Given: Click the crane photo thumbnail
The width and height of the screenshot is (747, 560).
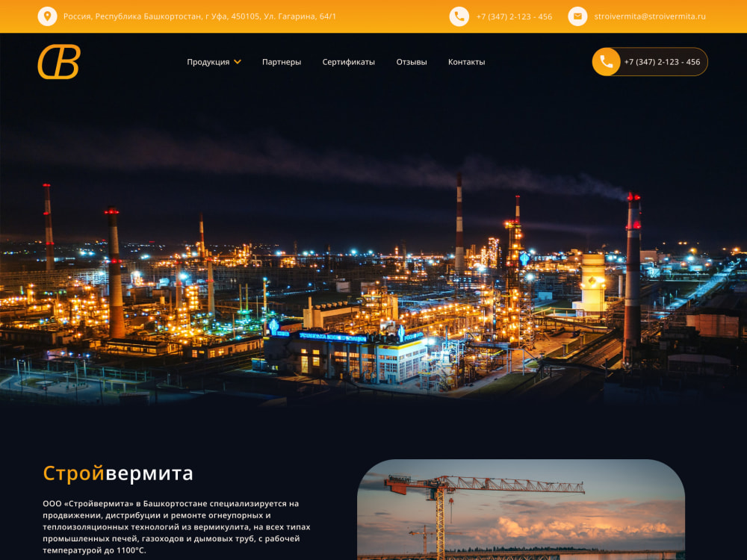Looking at the screenshot, I should (521, 509).
